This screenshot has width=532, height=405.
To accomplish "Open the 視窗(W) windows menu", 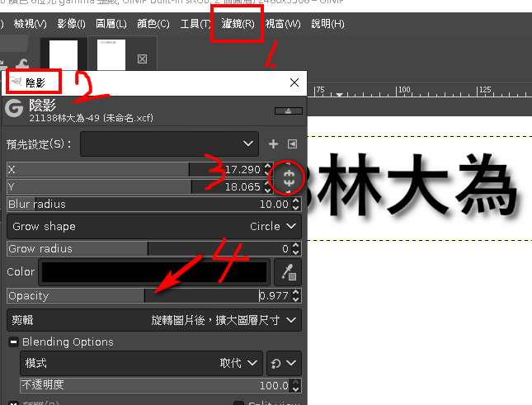I will [x=283, y=24].
